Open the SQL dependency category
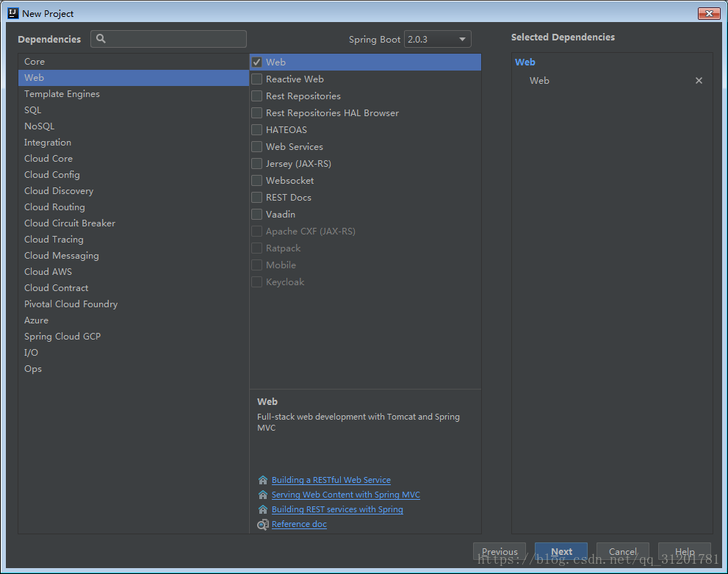 (x=133, y=110)
